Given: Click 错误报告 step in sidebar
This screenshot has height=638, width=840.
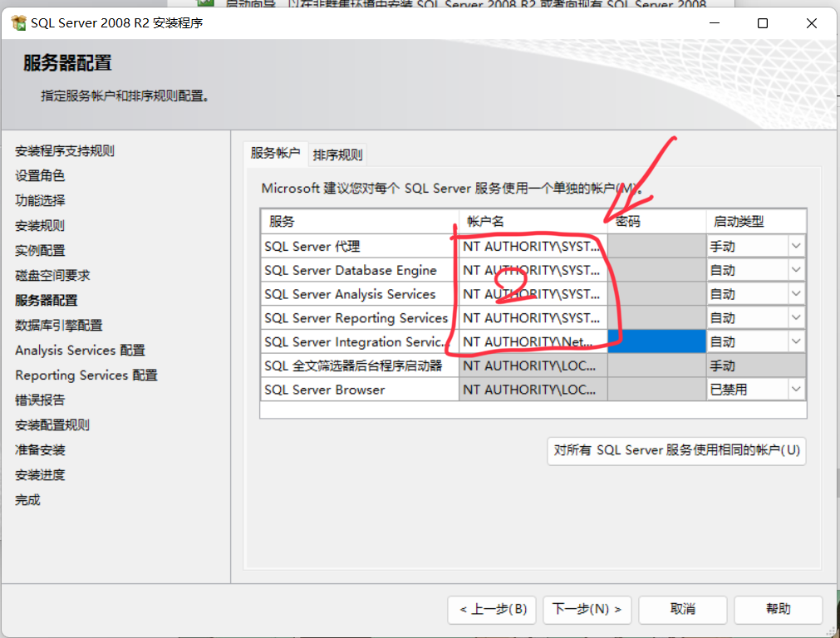Looking at the screenshot, I should [x=40, y=400].
